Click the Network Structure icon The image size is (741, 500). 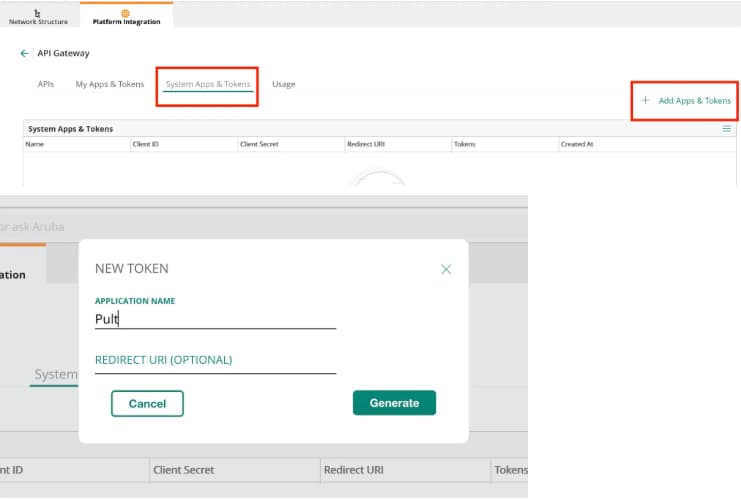click(x=37, y=13)
